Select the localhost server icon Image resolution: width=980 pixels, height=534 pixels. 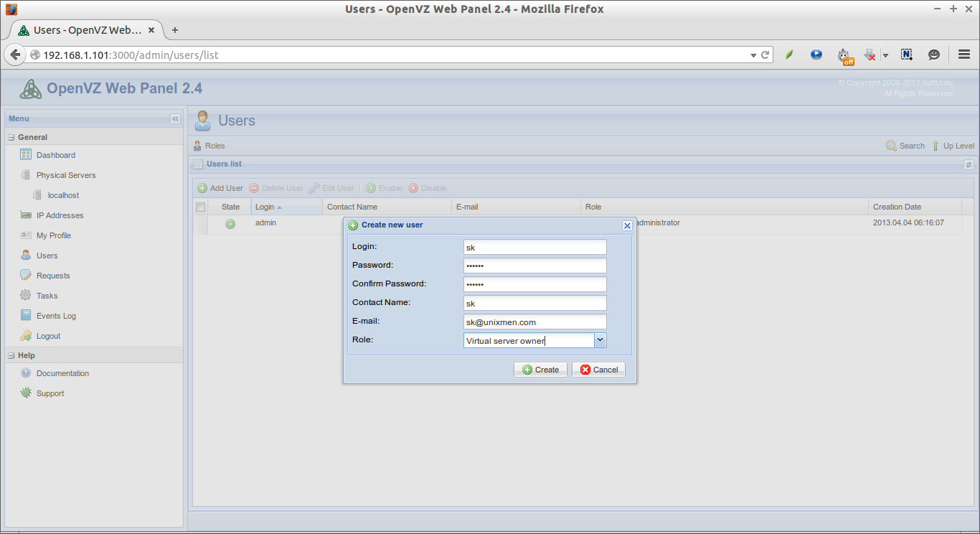(37, 195)
